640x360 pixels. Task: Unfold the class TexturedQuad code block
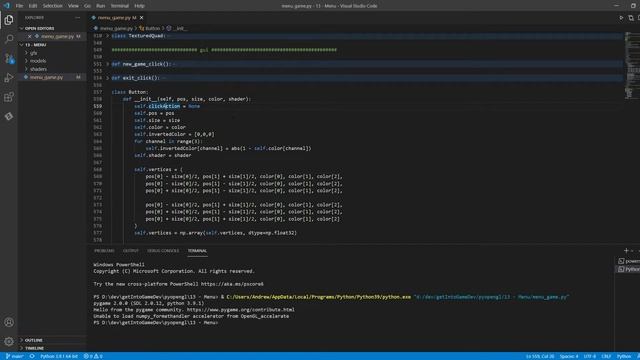click(108, 36)
